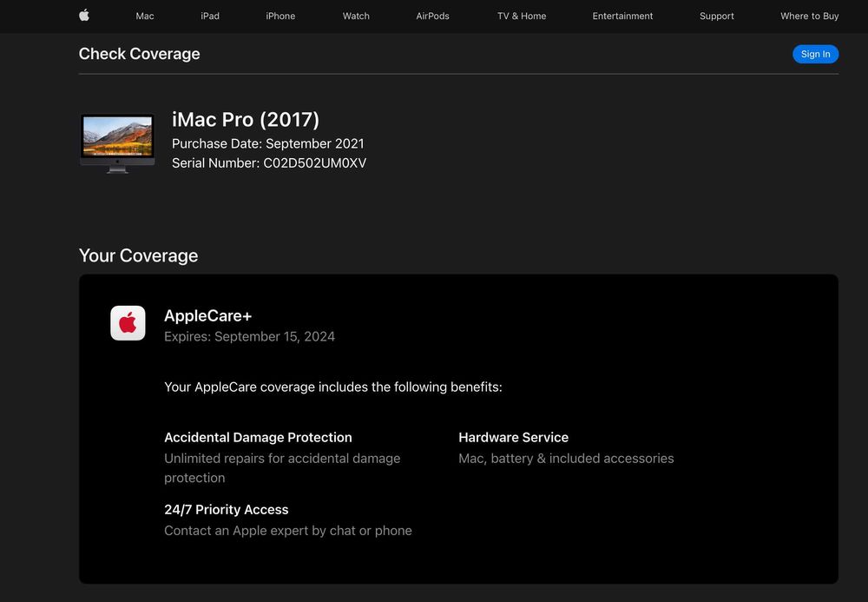
Task: Open the Support menu
Action: pyautogui.click(x=716, y=16)
